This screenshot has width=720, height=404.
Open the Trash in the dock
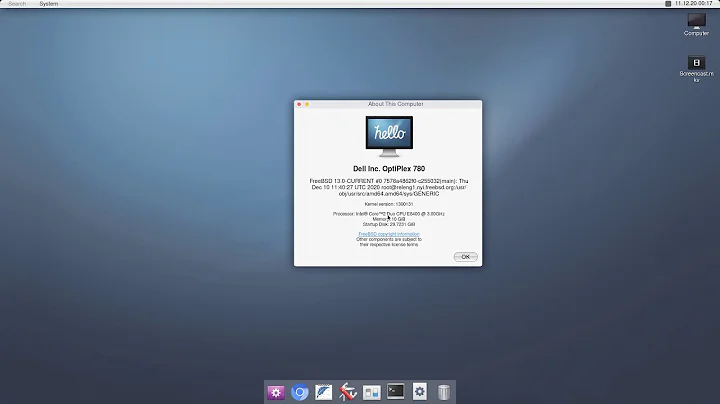444,392
